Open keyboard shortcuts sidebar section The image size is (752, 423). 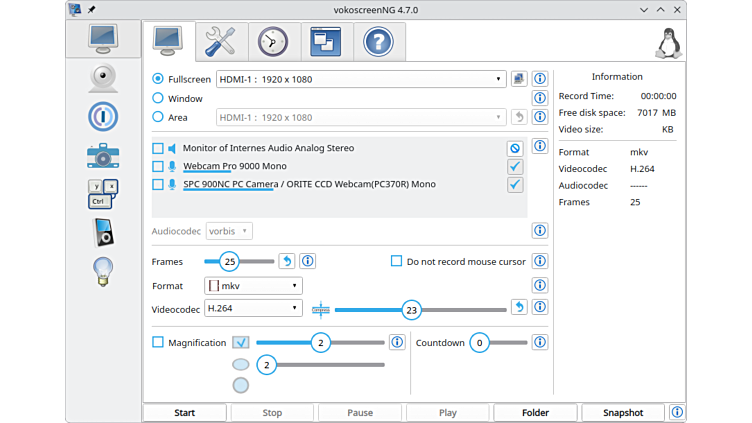103,194
